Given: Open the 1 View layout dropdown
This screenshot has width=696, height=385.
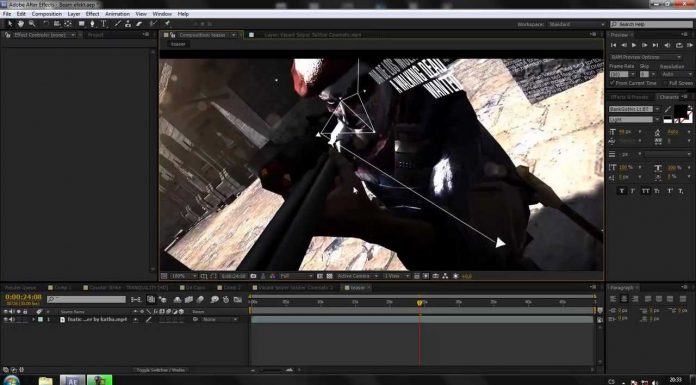Looking at the screenshot, I should (396, 276).
